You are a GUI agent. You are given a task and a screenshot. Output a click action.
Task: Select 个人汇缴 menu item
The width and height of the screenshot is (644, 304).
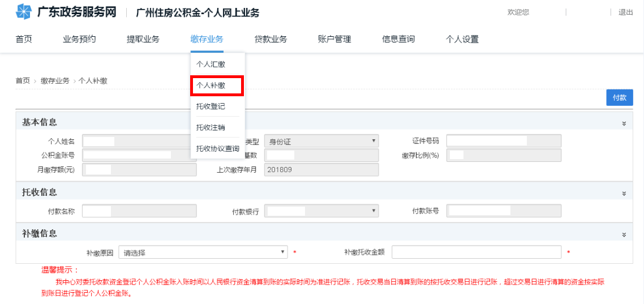pos(211,65)
